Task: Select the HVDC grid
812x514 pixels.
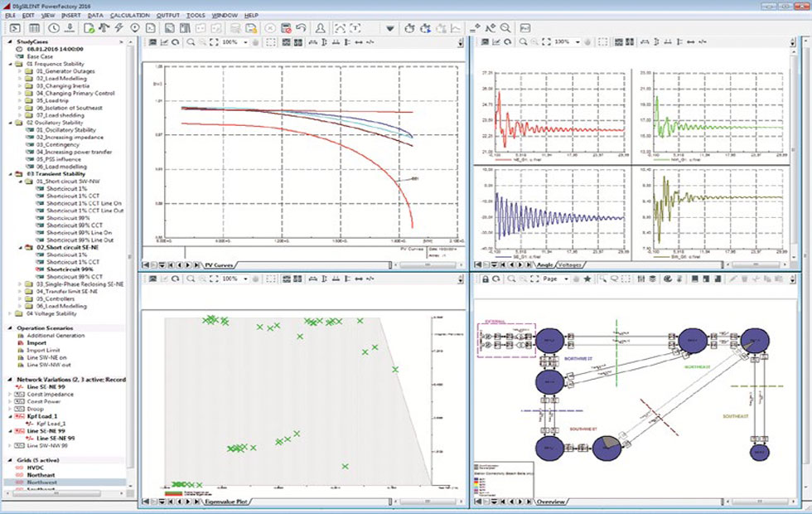Action: (x=35, y=468)
